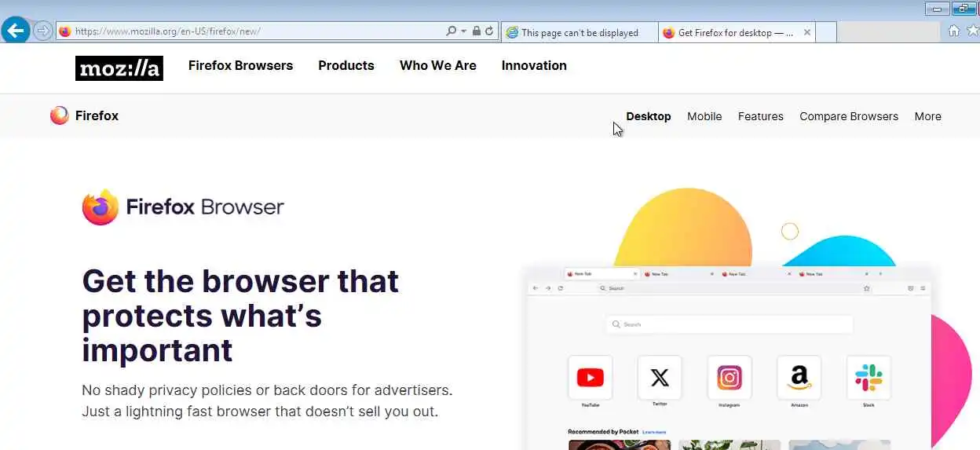Go back with the blue Back arrow button
980x450 pixels.
coord(16,31)
